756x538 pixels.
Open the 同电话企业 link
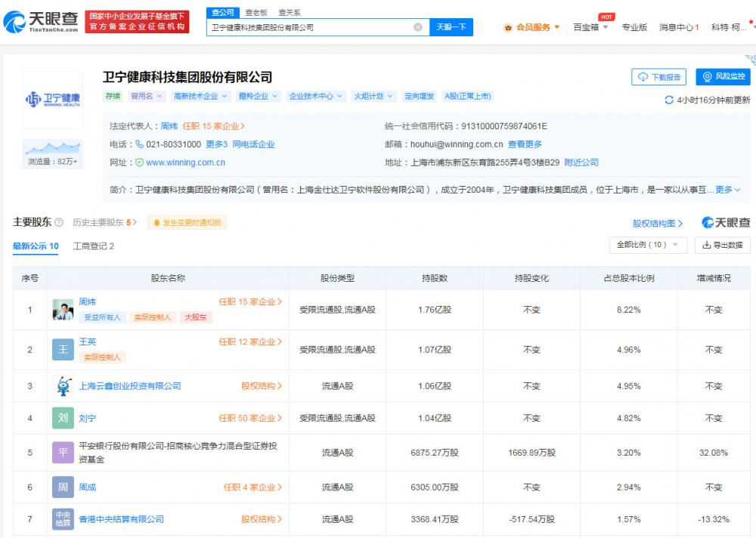[x=253, y=144]
